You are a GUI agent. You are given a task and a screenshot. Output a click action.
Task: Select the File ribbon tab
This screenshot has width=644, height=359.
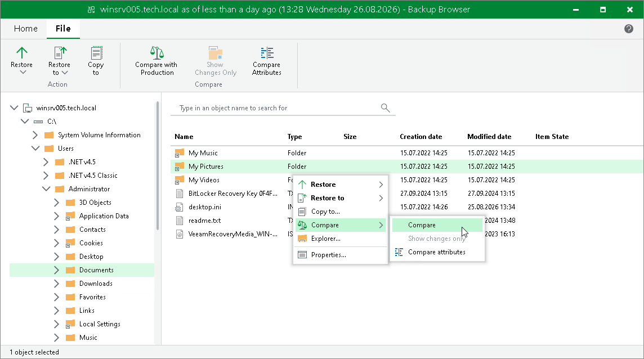click(63, 28)
